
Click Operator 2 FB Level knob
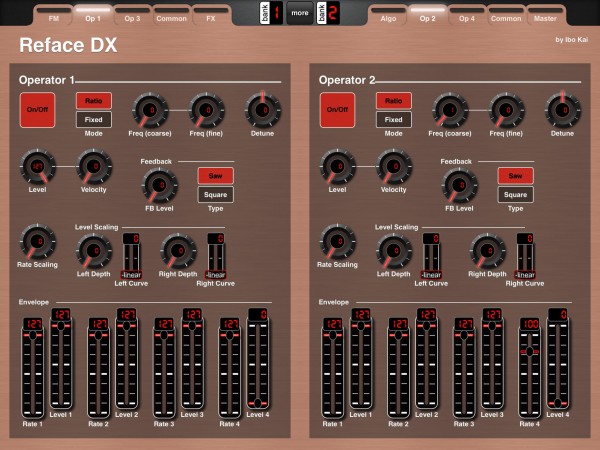pyautogui.click(x=460, y=185)
